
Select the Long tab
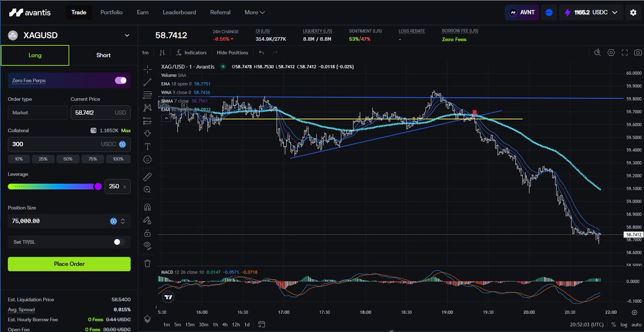tap(35, 55)
